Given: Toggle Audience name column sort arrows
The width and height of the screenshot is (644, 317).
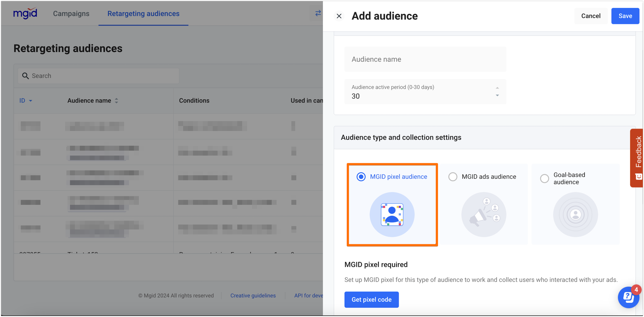Looking at the screenshot, I should pos(116,101).
